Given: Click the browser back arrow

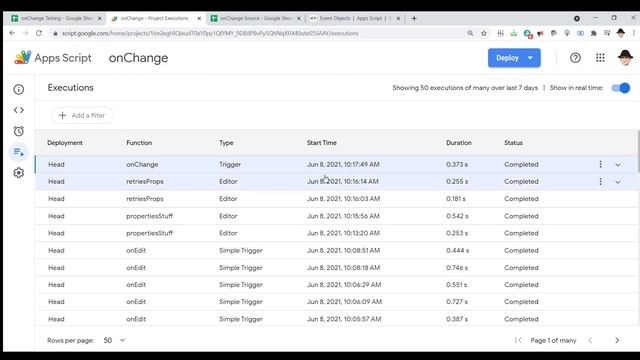Looking at the screenshot, I should point(12,33).
